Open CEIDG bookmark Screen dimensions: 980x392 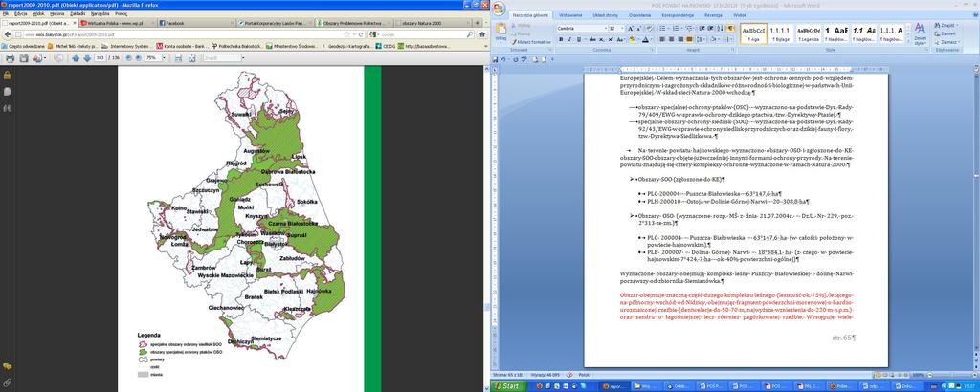tap(386, 46)
